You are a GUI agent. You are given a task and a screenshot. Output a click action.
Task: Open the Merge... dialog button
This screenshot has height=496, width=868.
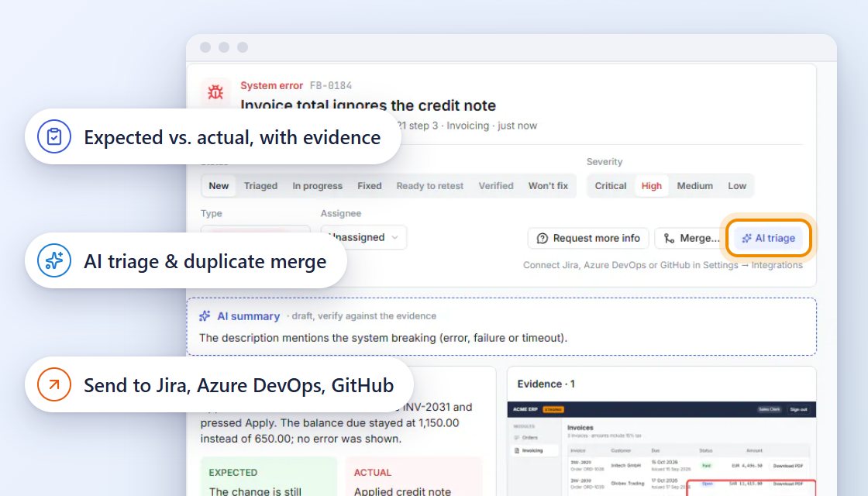pyautogui.click(x=692, y=238)
